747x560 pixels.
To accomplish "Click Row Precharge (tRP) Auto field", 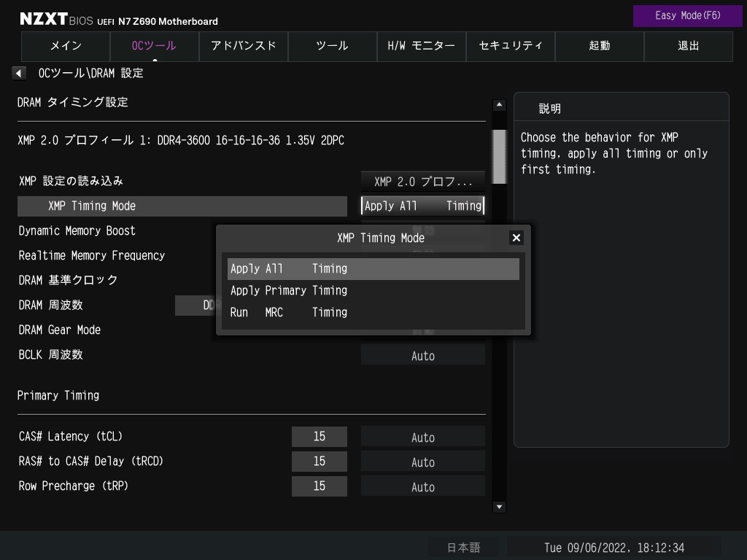I will [x=422, y=486].
